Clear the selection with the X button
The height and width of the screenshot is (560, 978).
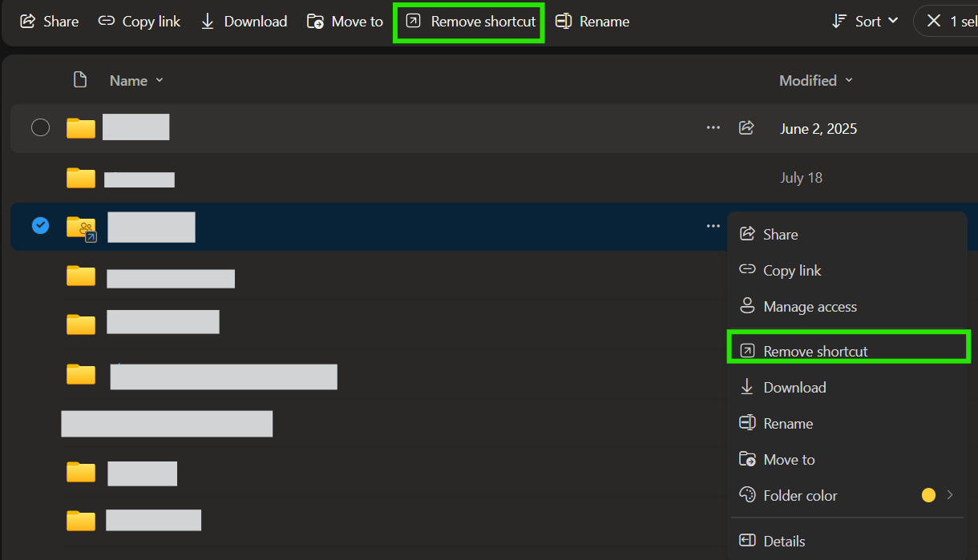tap(934, 22)
